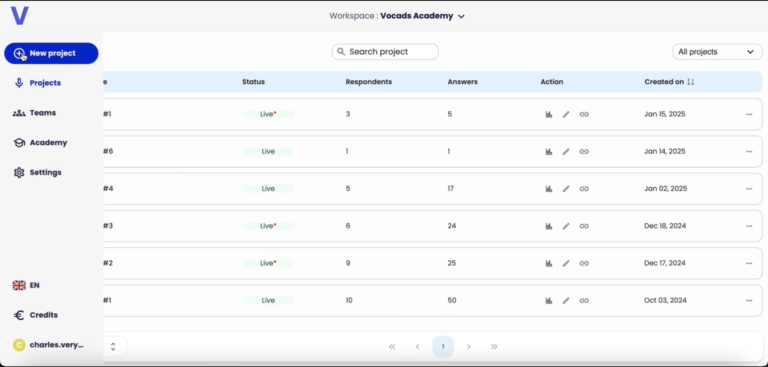Open the All projects filter dropdown
This screenshot has height=367, width=768.
click(x=717, y=52)
